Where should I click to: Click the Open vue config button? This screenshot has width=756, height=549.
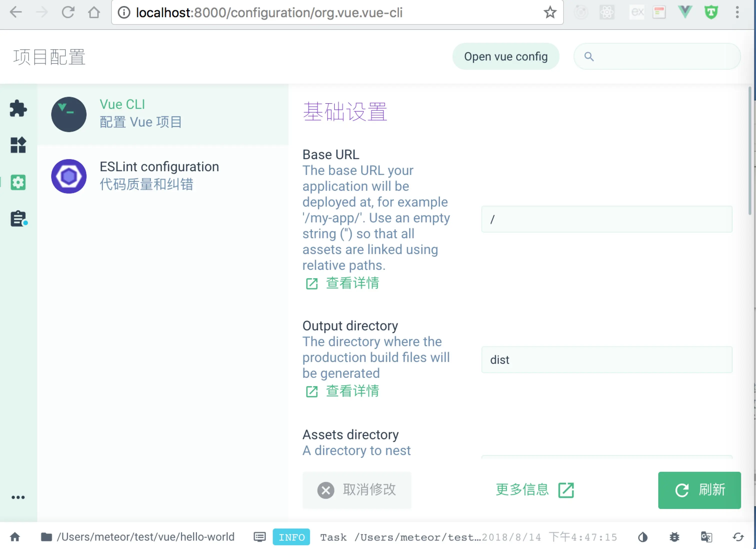click(x=506, y=57)
